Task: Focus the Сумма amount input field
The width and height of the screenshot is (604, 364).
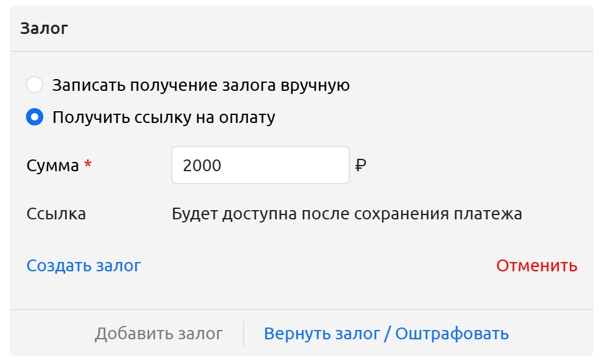Action: coord(260,165)
